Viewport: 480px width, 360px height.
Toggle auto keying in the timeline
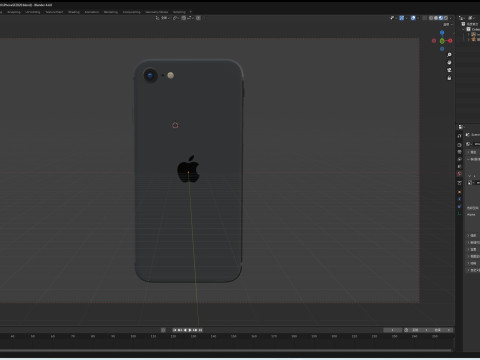click(x=163, y=330)
